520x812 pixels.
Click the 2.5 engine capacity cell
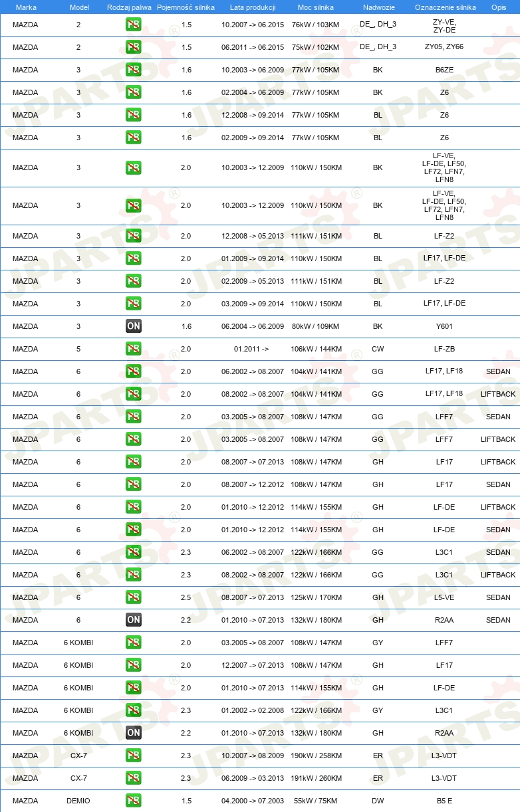(186, 598)
